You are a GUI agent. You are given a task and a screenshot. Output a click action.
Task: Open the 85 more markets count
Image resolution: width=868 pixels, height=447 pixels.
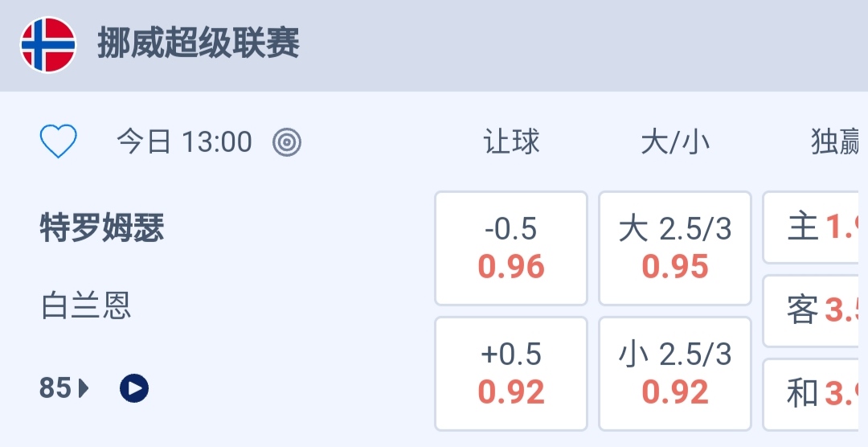pos(55,388)
